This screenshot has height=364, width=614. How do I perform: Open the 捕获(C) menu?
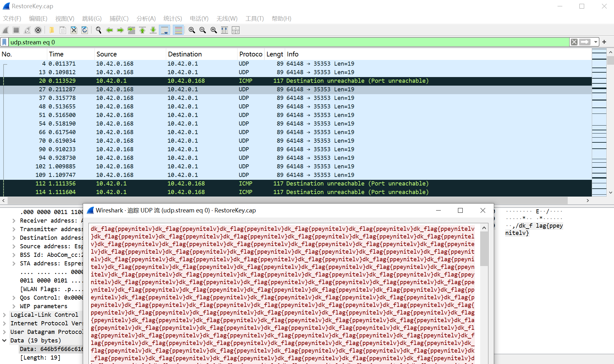119,18
